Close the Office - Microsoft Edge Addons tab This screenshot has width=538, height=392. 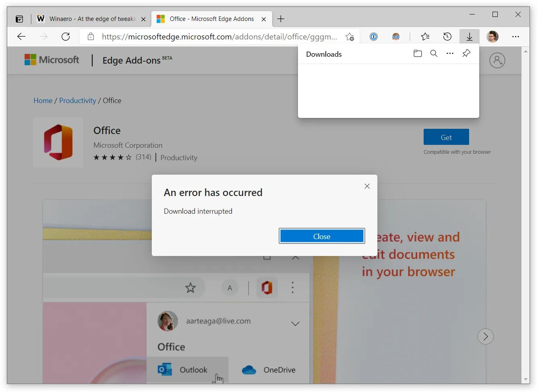point(264,19)
